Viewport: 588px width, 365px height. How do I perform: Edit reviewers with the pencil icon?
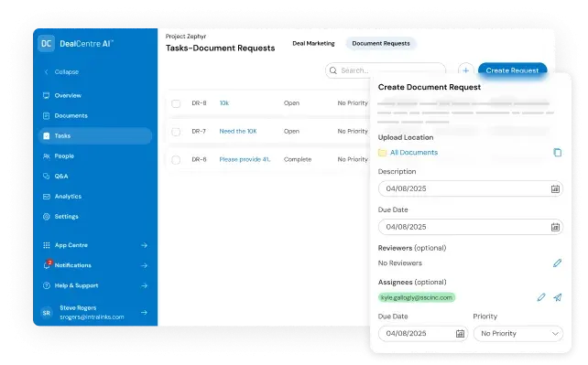pos(557,263)
